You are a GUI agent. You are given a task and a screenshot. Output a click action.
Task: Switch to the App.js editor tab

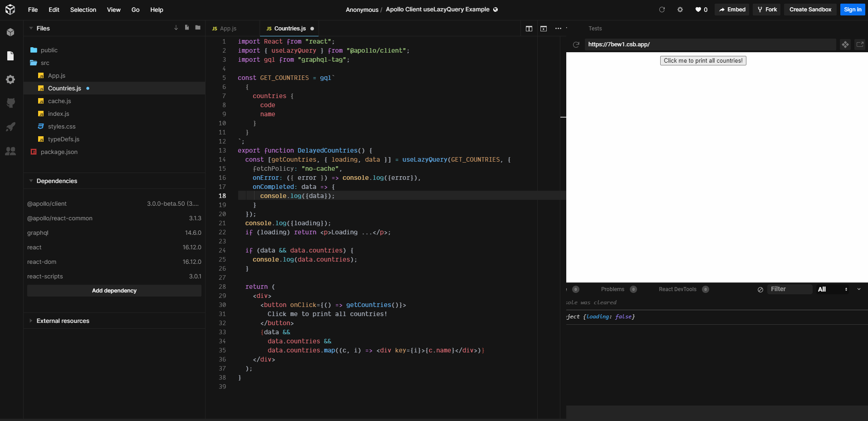pos(232,28)
